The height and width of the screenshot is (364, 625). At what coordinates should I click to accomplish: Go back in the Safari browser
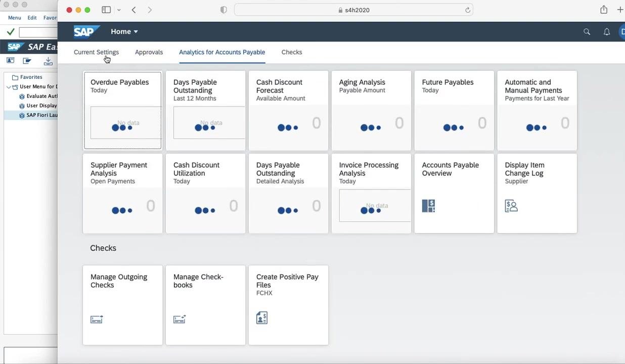point(133,10)
